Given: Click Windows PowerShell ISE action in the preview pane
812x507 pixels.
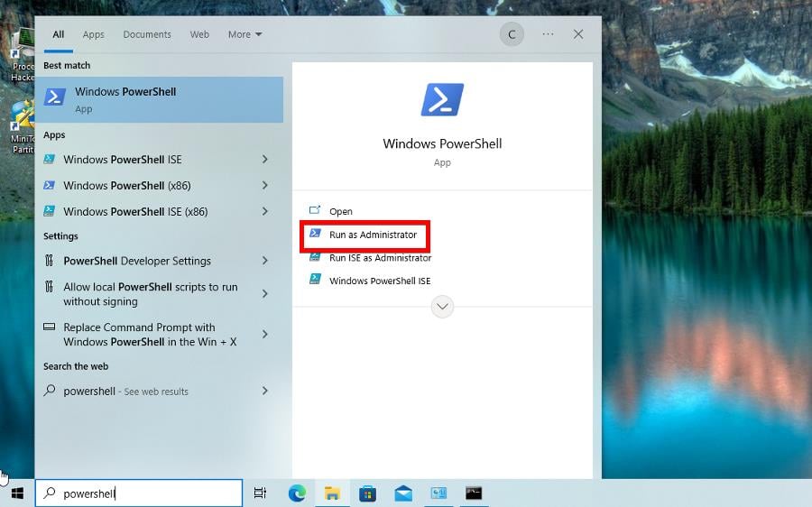Looking at the screenshot, I should coord(380,281).
